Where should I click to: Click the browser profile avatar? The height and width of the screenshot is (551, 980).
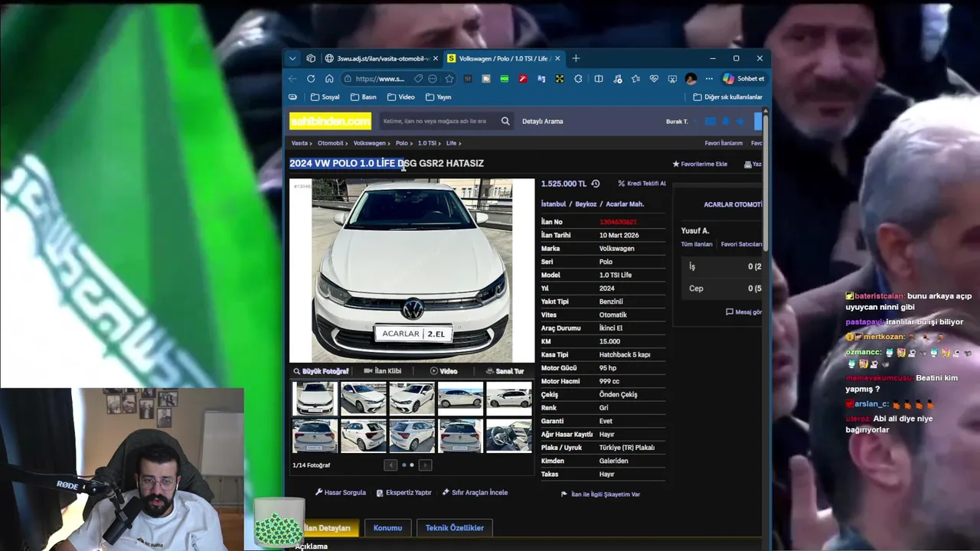(691, 79)
